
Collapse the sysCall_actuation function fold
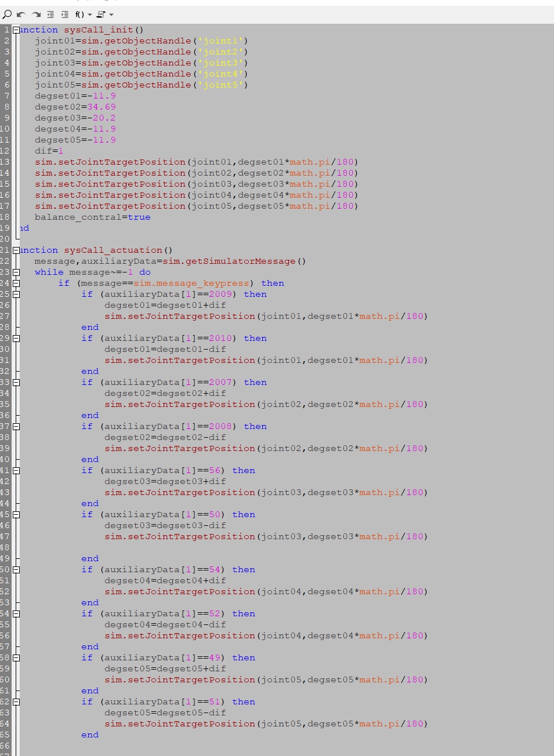click(x=16, y=250)
